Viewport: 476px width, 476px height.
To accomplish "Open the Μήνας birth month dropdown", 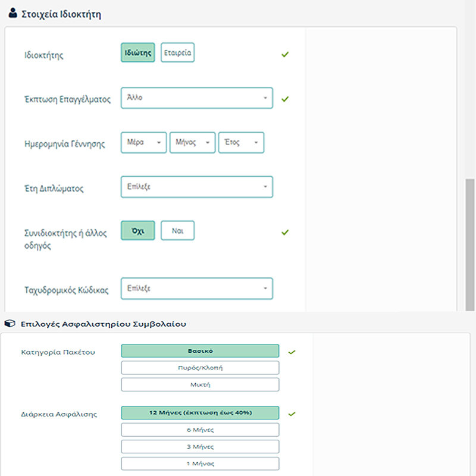I will click(x=192, y=143).
